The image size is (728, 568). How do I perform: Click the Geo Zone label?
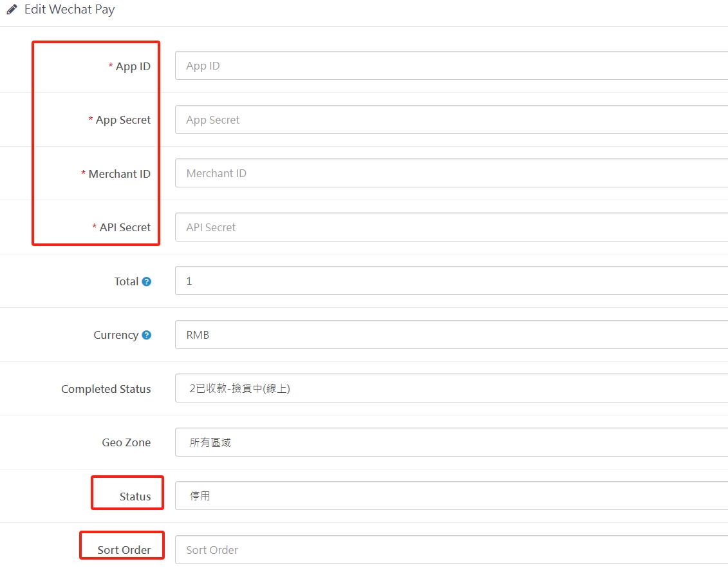coord(126,442)
